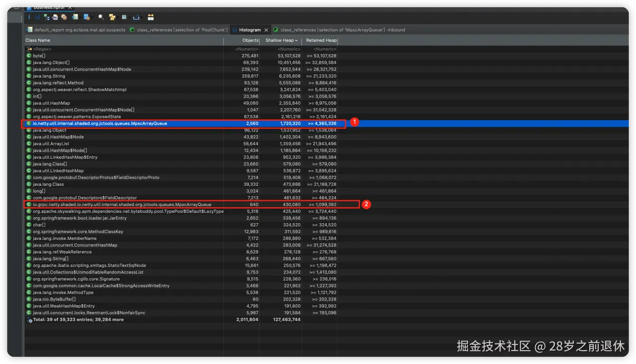Click the class icon beside byte[]
The width and height of the screenshot is (636, 364).
tap(29, 56)
